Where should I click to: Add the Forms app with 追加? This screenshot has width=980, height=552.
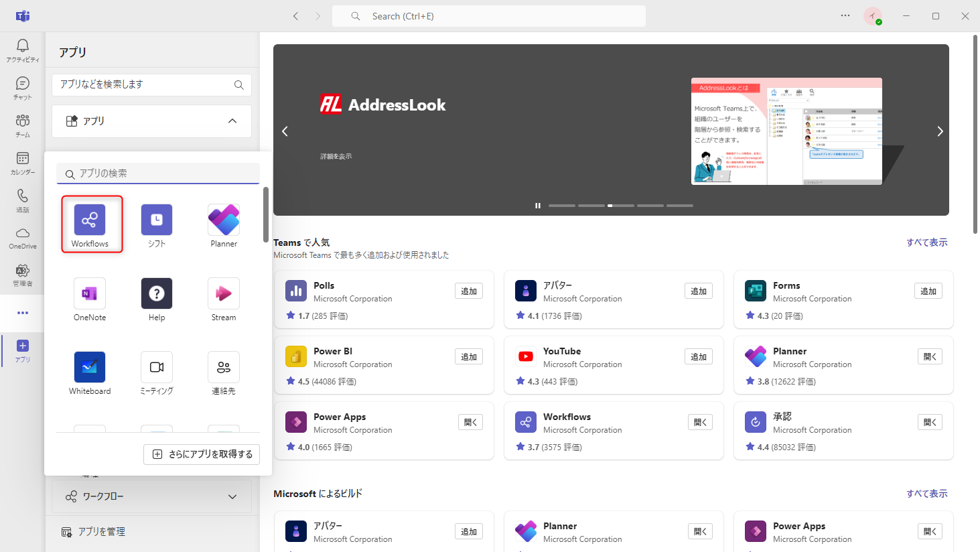click(x=928, y=291)
